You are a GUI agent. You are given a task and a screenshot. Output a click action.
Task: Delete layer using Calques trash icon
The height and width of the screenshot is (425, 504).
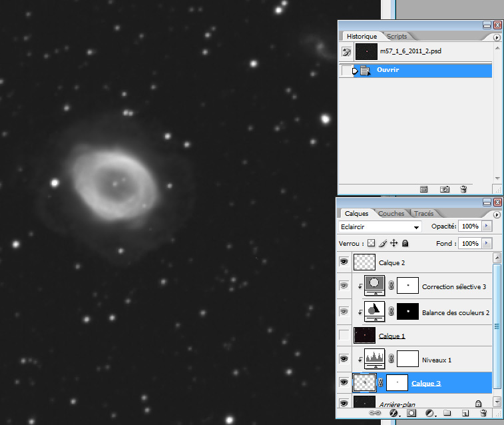pyautogui.click(x=483, y=413)
